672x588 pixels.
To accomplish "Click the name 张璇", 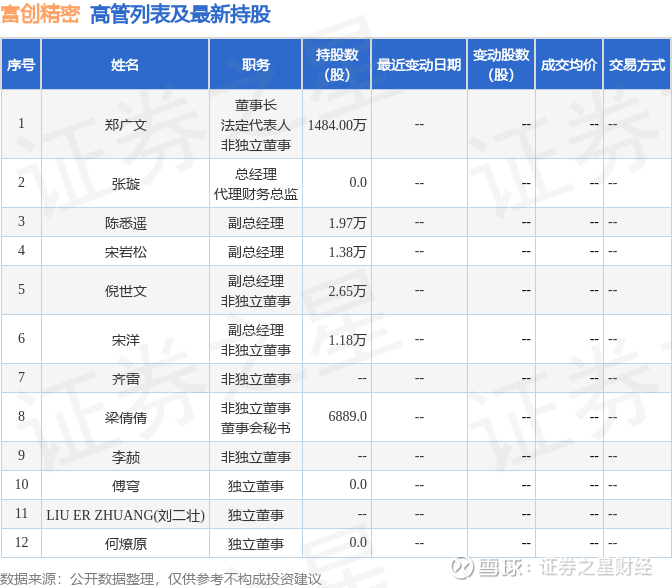I will 126,184.
